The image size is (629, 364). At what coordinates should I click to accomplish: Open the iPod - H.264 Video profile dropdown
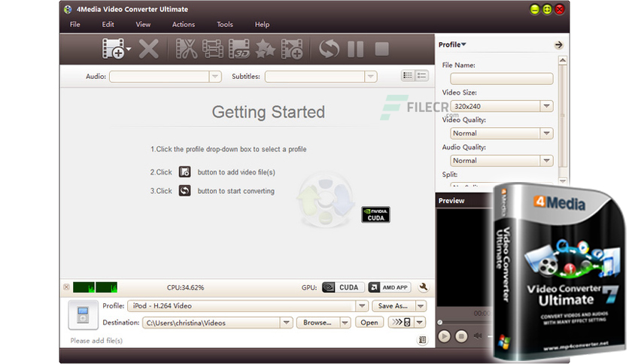click(x=362, y=306)
